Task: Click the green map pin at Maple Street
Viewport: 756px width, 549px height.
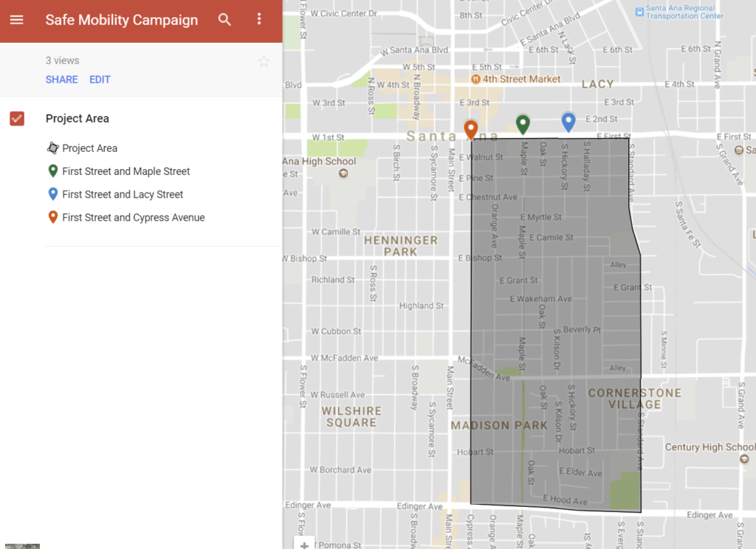Action: pyautogui.click(x=523, y=125)
